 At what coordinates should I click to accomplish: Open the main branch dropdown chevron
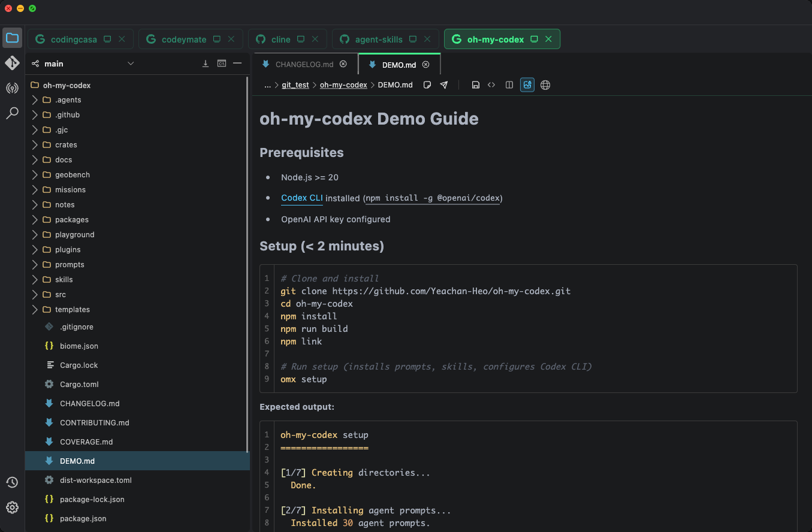(131, 64)
